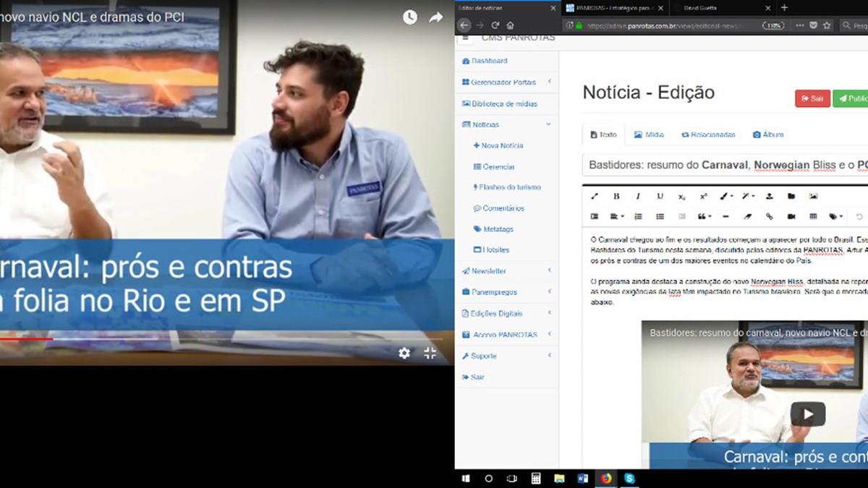Viewport: 868px width, 488px height.
Task: Toggle underline formatting in the editor
Action: (x=660, y=196)
